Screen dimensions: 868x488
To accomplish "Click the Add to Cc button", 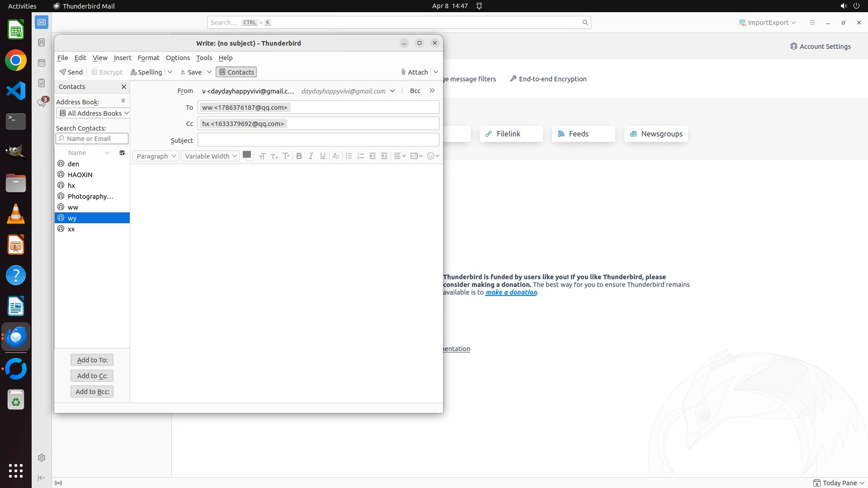I will [92, 375].
